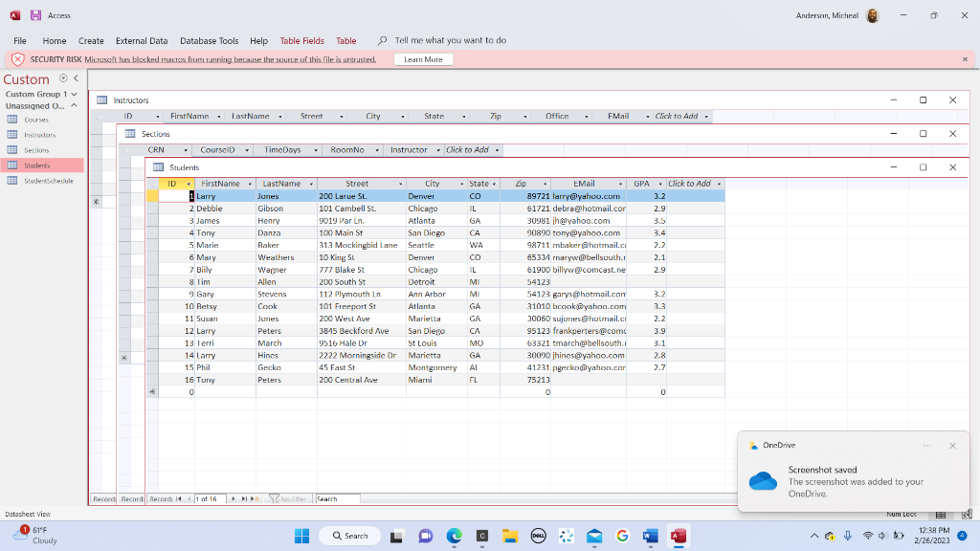Select the row for student Debbie Gibson
This screenshot has width=980, height=551.
tap(152, 208)
